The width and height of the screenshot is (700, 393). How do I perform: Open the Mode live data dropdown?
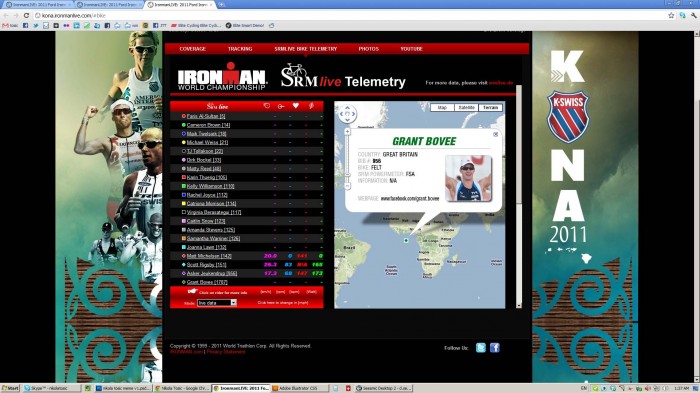tap(217, 303)
